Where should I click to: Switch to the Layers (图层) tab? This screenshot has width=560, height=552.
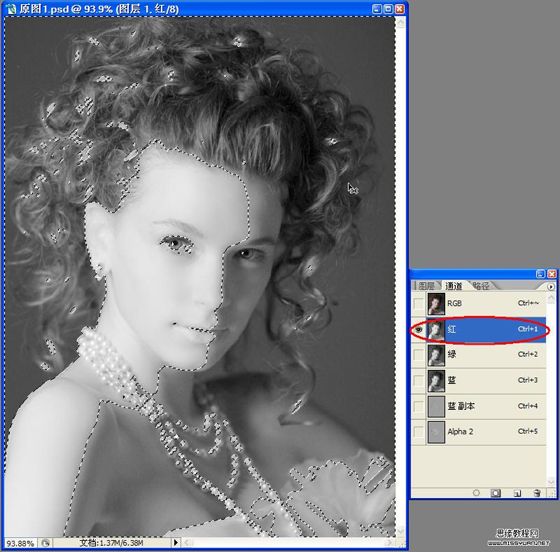tap(426, 286)
